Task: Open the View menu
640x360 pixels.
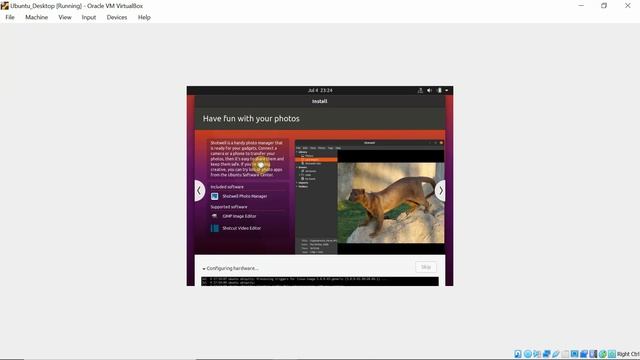Action: pos(64,17)
